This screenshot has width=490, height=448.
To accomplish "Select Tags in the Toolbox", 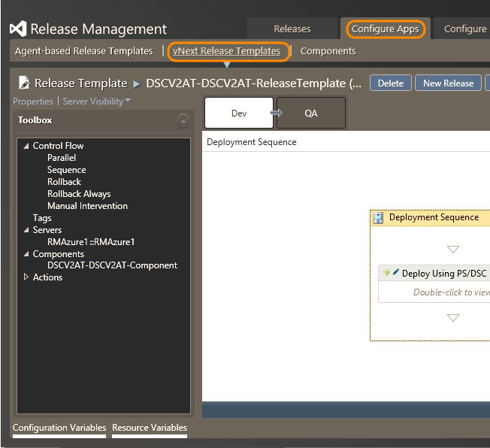I will pyautogui.click(x=42, y=218).
